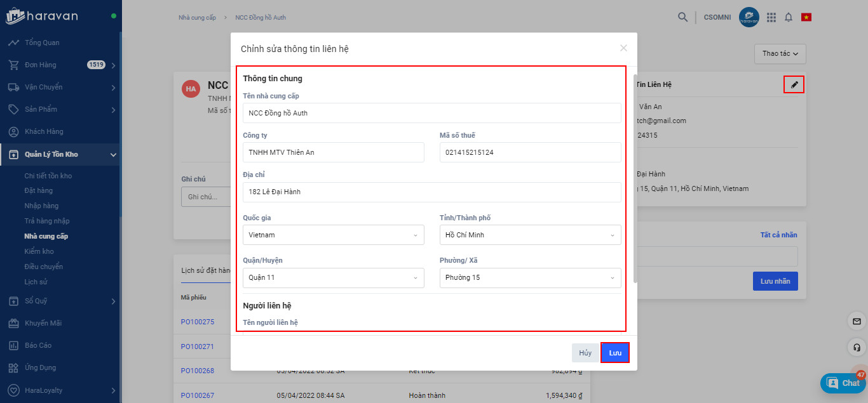Click the Tên nhà cung cấp field
868x403 pixels.
[x=431, y=113]
